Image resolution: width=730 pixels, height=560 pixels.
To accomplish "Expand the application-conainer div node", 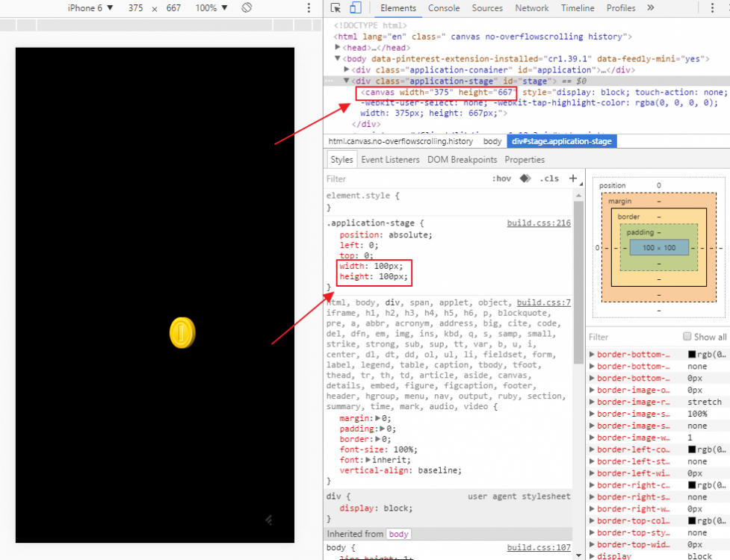I will [x=347, y=69].
